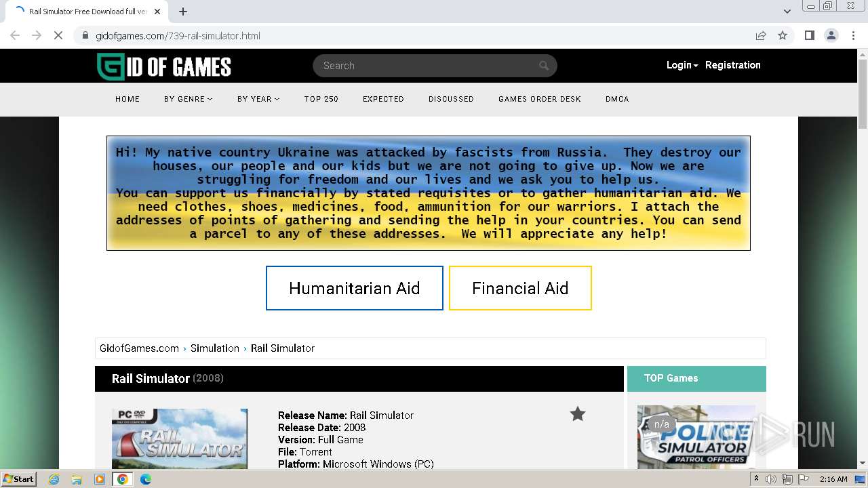868x488 pixels.
Task: Click the search magnifier icon
Action: click(544, 66)
